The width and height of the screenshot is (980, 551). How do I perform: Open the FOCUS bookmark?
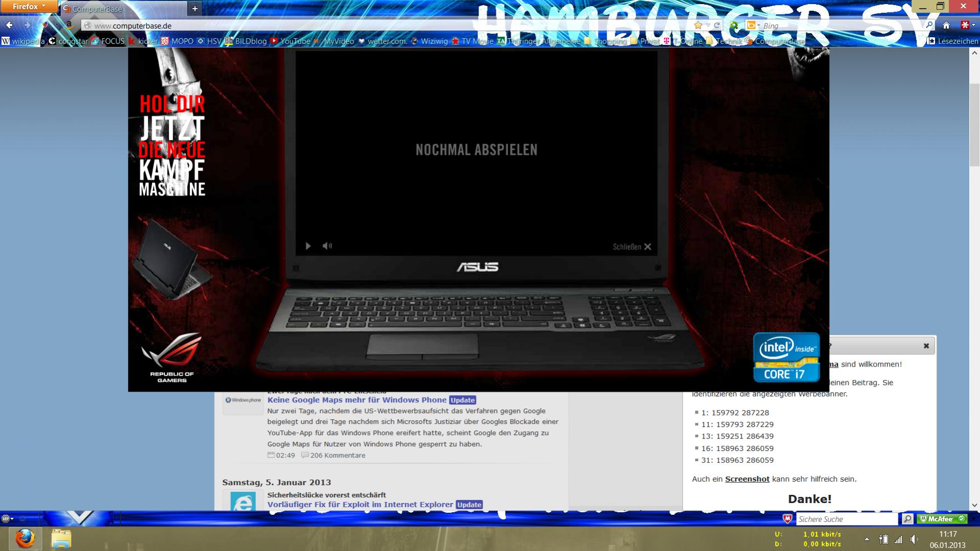(x=108, y=41)
